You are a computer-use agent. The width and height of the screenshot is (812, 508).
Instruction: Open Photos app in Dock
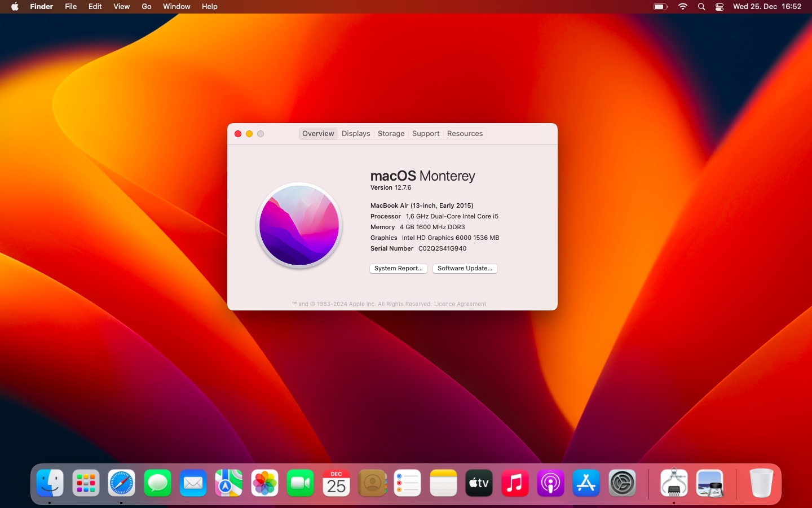[264, 483]
